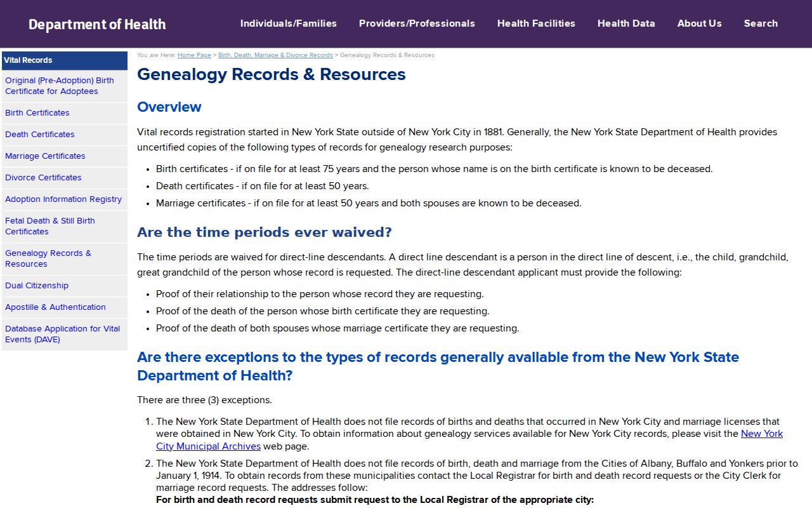Viewport: 812px width, 508px height.
Task: Click the bullet 'Proof of their relationship to the person'
Action: (x=320, y=294)
